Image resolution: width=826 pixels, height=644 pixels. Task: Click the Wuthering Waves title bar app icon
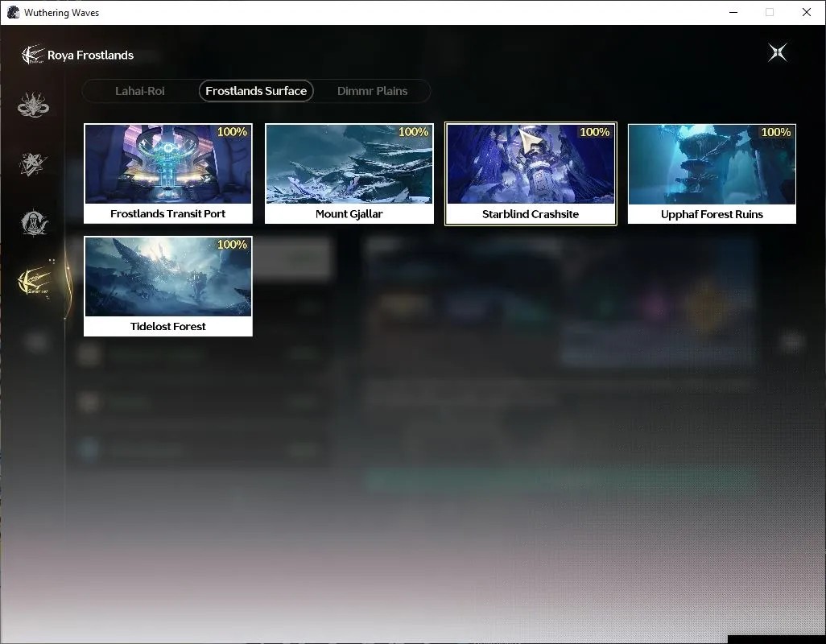pos(13,12)
